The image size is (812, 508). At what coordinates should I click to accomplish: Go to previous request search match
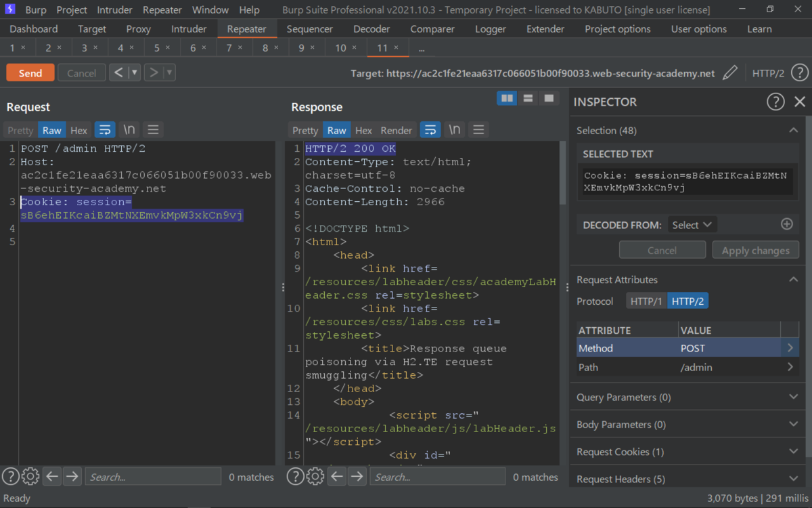click(52, 477)
